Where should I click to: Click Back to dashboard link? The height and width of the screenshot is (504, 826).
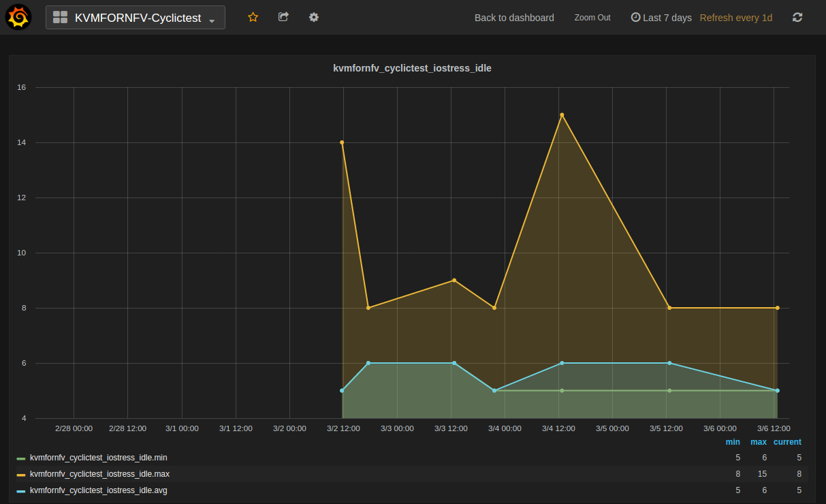tap(514, 18)
